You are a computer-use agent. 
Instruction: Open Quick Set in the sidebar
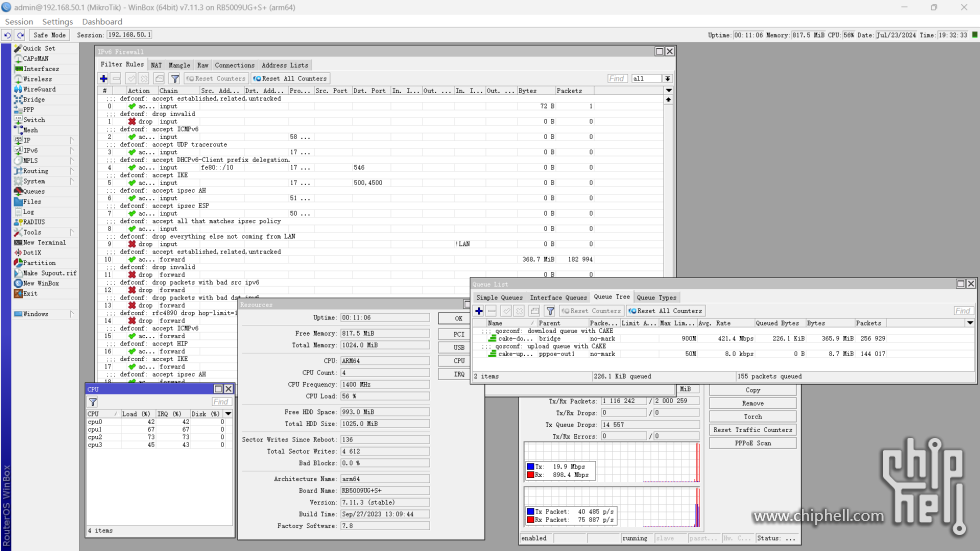39,48
